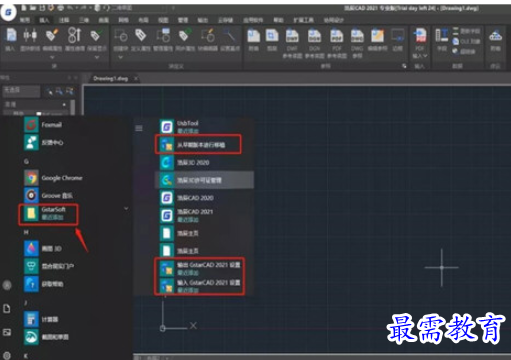
Task: Launch 浩辰CAD 2021 from the list
Action: point(187,215)
